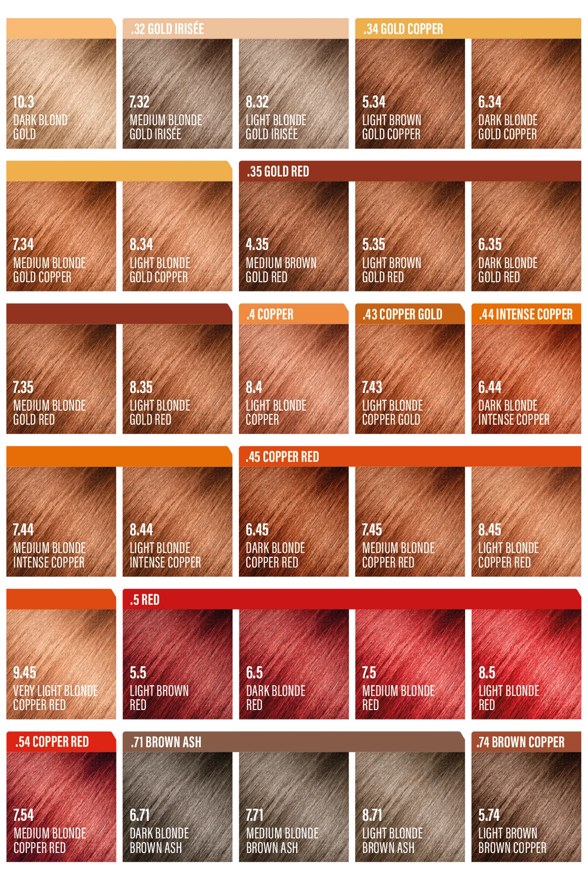Screen dimensions: 588x882
Task: Pick the 5.5 Light Brown Red swatch
Action: (178, 664)
